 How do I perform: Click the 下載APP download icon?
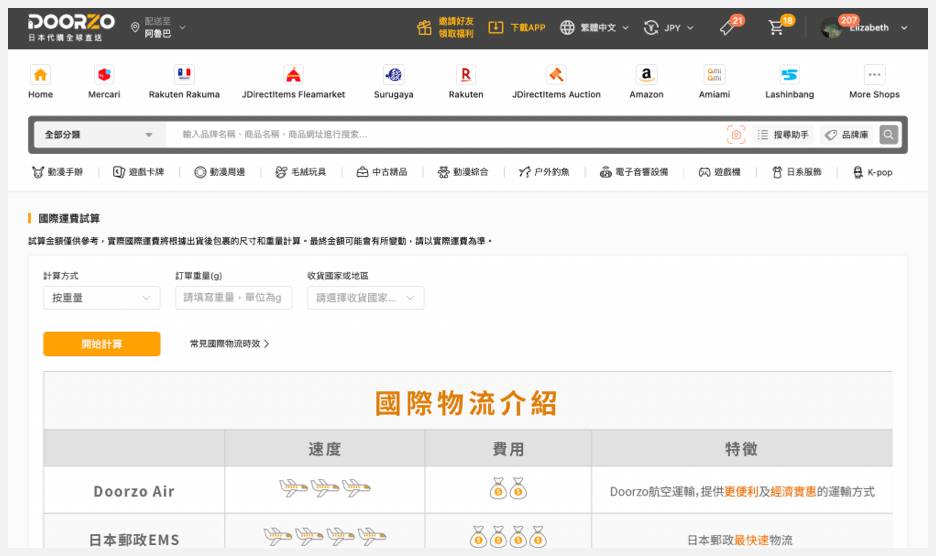coord(495,27)
